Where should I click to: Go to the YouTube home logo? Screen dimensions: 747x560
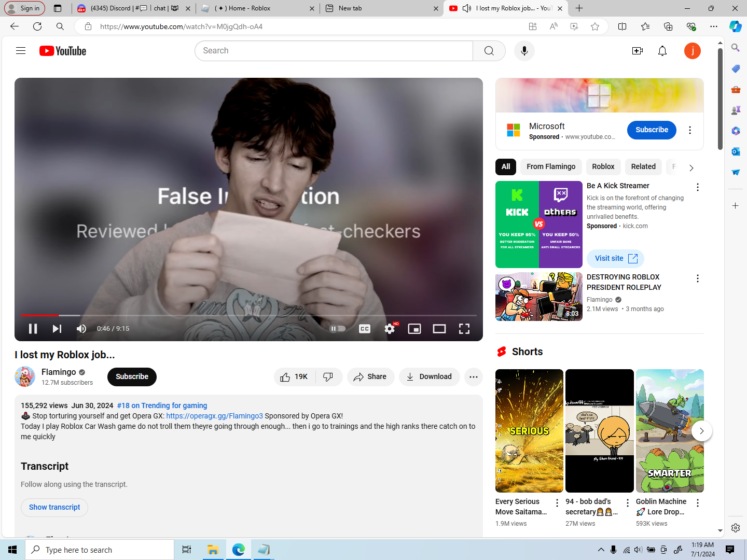(63, 51)
